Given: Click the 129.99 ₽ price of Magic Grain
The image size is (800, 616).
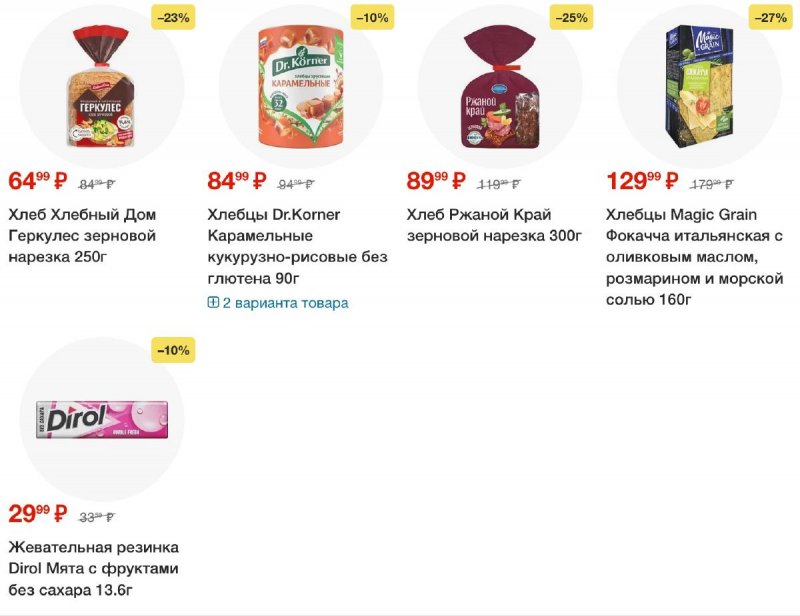Looking at the screenshot, I should pos(642,181).
